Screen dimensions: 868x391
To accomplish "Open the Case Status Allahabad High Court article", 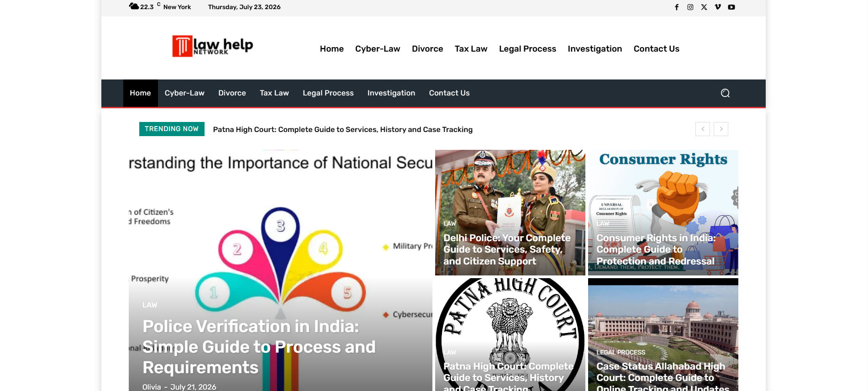I will pyautogui.click(x=663, y=375).
